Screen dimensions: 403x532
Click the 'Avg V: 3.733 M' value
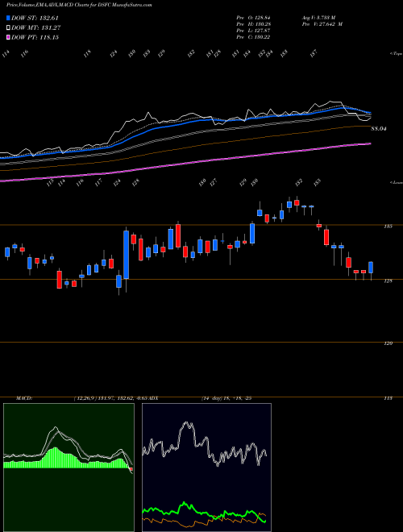click(x=318, y=18)
